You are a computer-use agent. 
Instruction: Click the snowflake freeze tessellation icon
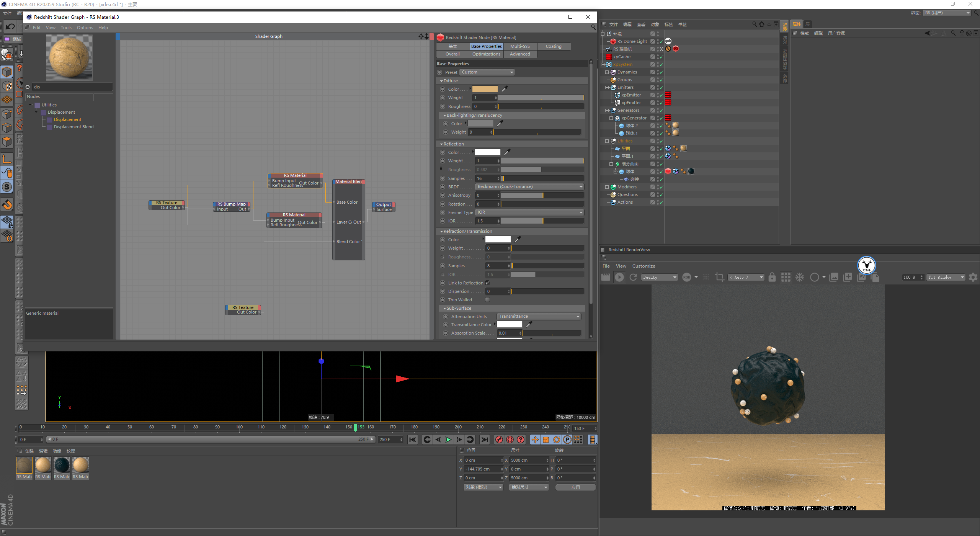coord(800,277)
